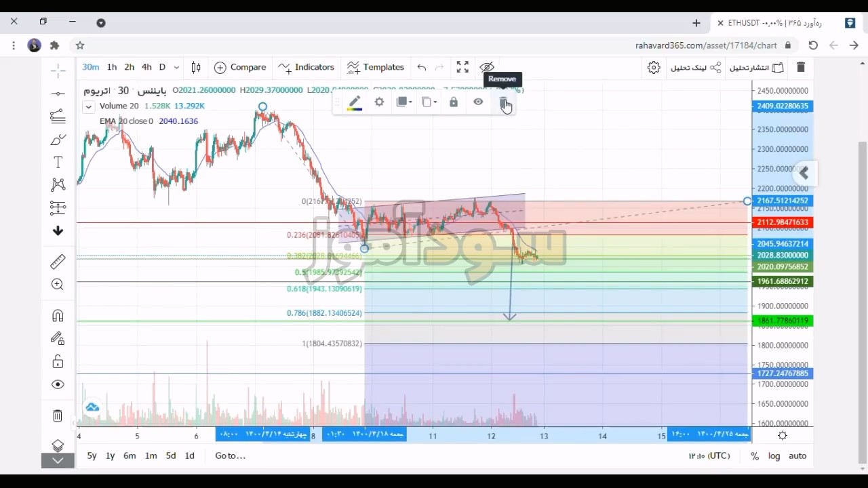Screen dimensions: 868x488
Task: Switch to 1h timeframe
Action: tap(112, 67)
